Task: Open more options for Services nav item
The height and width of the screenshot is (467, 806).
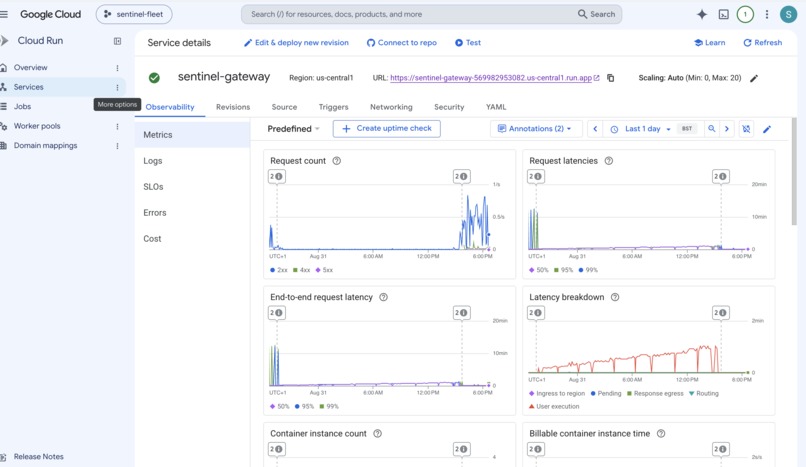Action: 117,87
